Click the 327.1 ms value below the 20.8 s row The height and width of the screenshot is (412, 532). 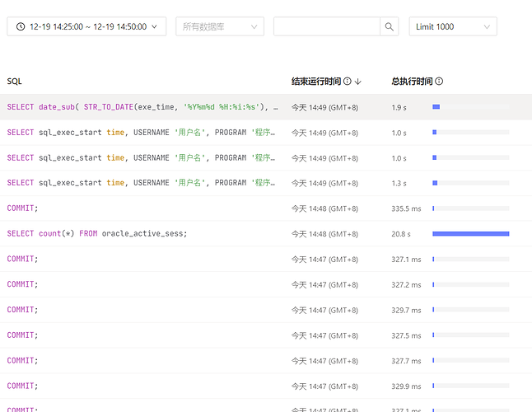click(406, 260)
